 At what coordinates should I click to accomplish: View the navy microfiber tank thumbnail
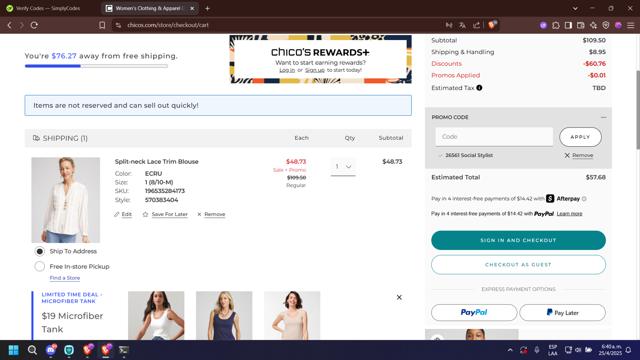(224, 315)
